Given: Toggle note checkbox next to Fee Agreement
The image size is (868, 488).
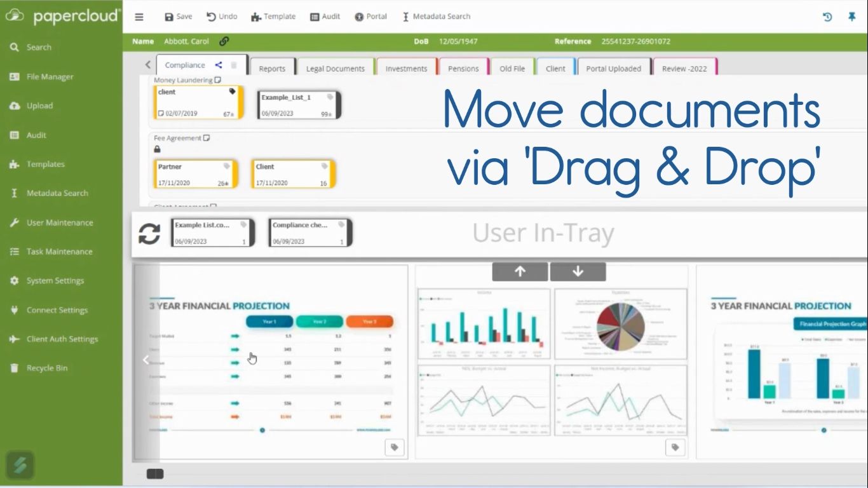Looking at the screenshot, I should pyautogui.click(x=207, y=138).
